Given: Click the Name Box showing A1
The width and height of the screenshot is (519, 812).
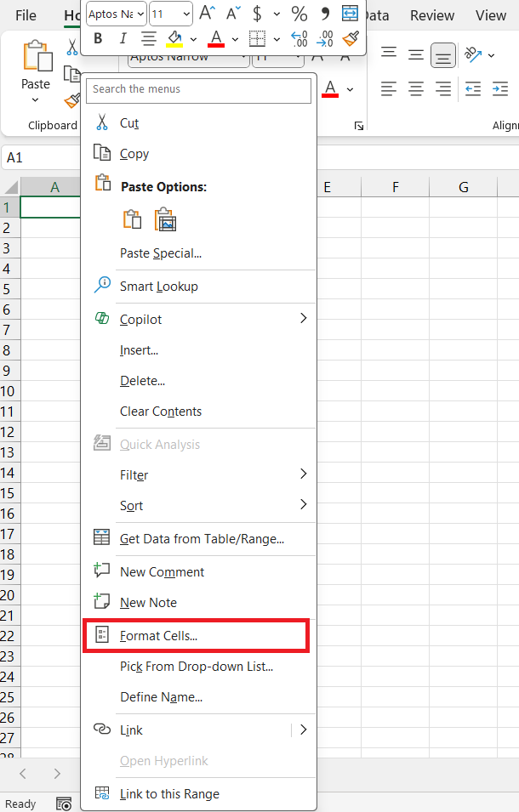Looking at the screenshot, I should [42, 157].
